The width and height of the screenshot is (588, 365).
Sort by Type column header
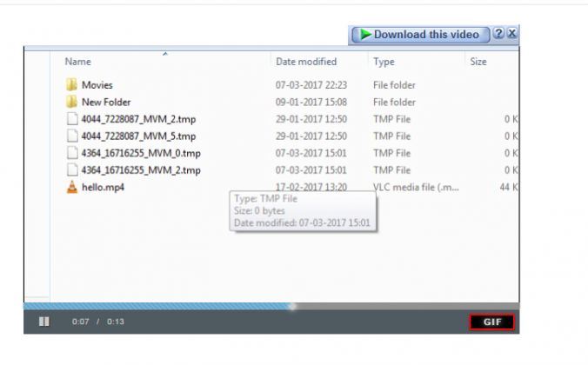click(384, 63)
